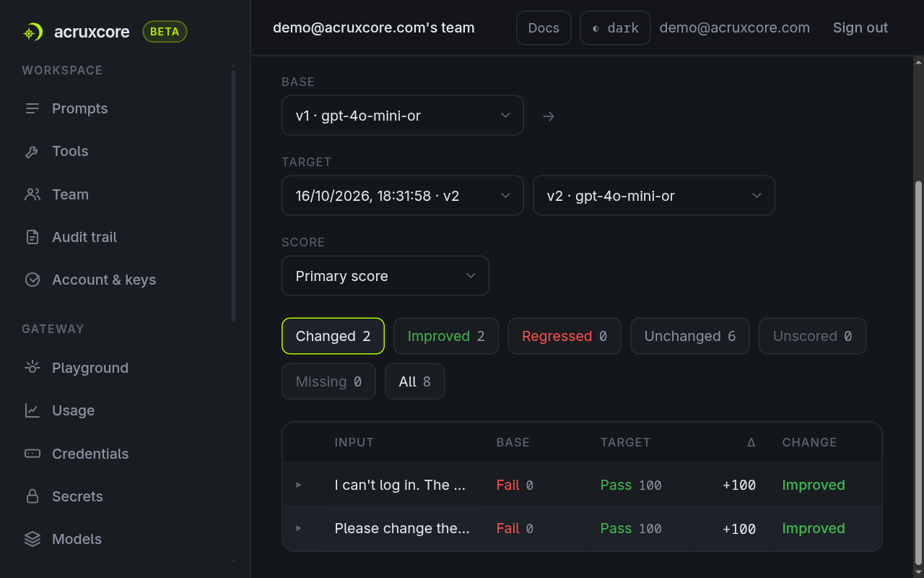Click Improved in the "Please change" row

point(814,528)
